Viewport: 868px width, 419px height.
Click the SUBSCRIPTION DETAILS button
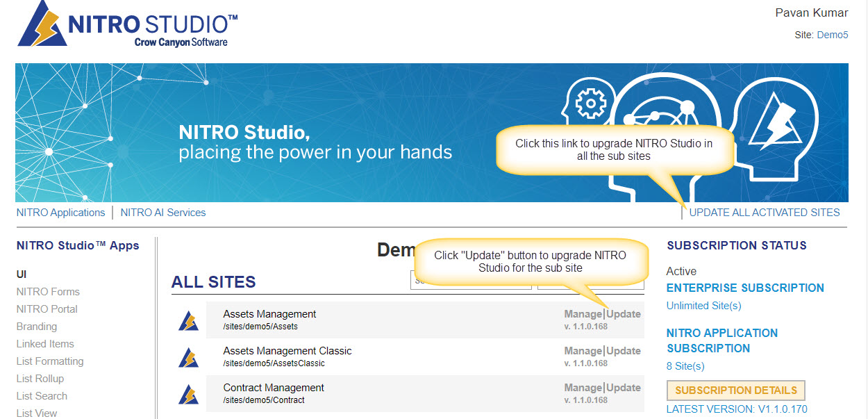click(736, 391)
